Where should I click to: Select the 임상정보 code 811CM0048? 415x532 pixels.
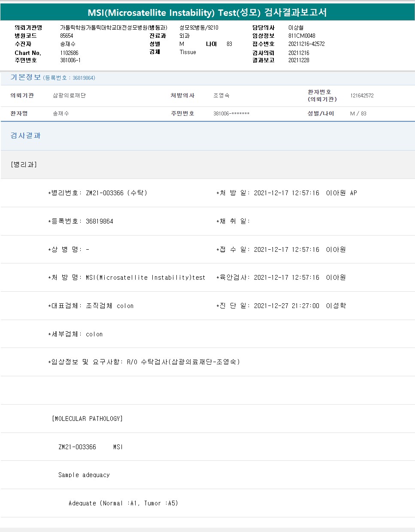(x=302, y=36)
